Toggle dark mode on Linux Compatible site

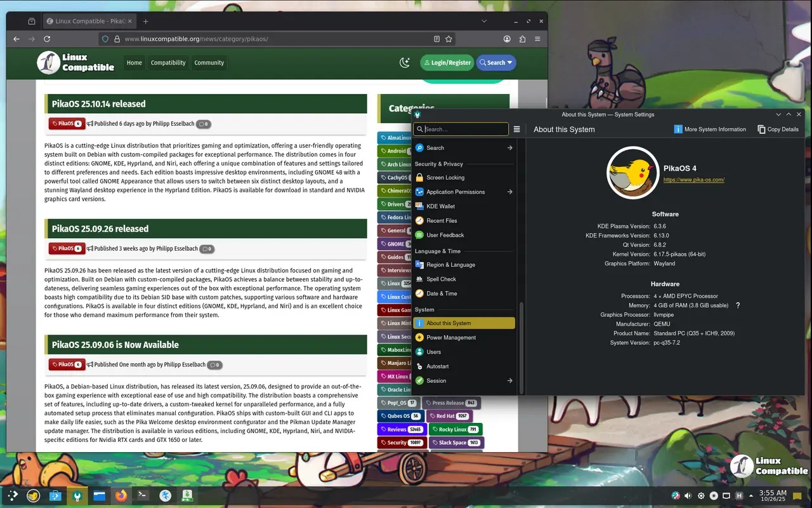click(405, 62)
